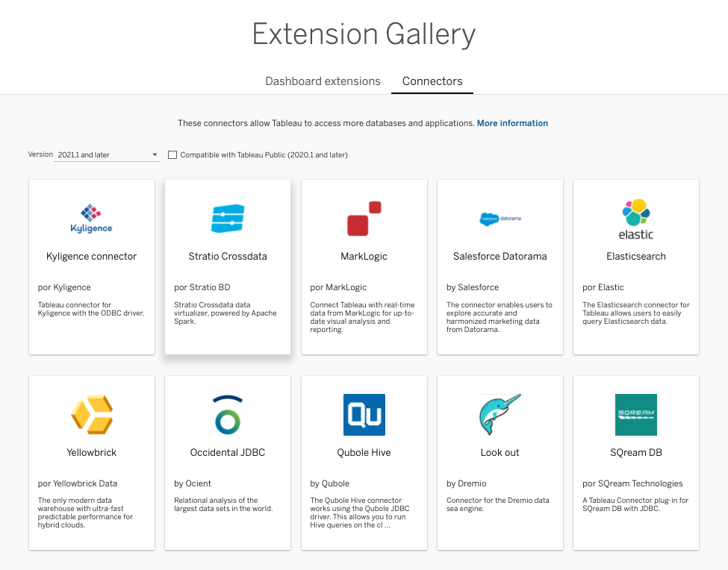Click the Kyligence logo icon
Screen dimensions: 728x570
pos(91,219)
